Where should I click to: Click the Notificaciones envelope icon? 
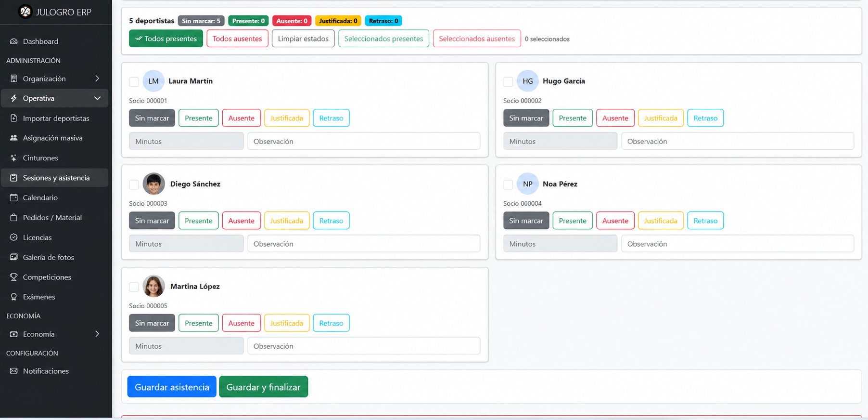click(x=13, y=371)
